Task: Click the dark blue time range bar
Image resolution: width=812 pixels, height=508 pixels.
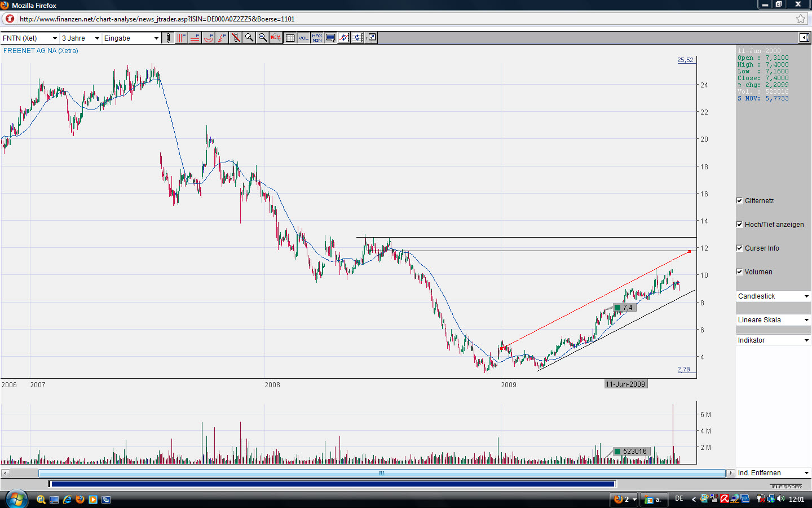Action: click(x=333, y=484)
